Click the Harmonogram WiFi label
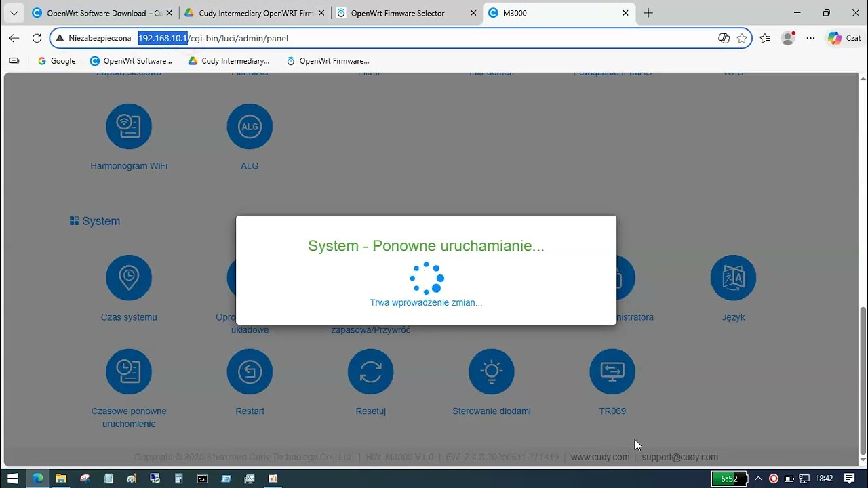868x488 pixels. tap(129, 165)
